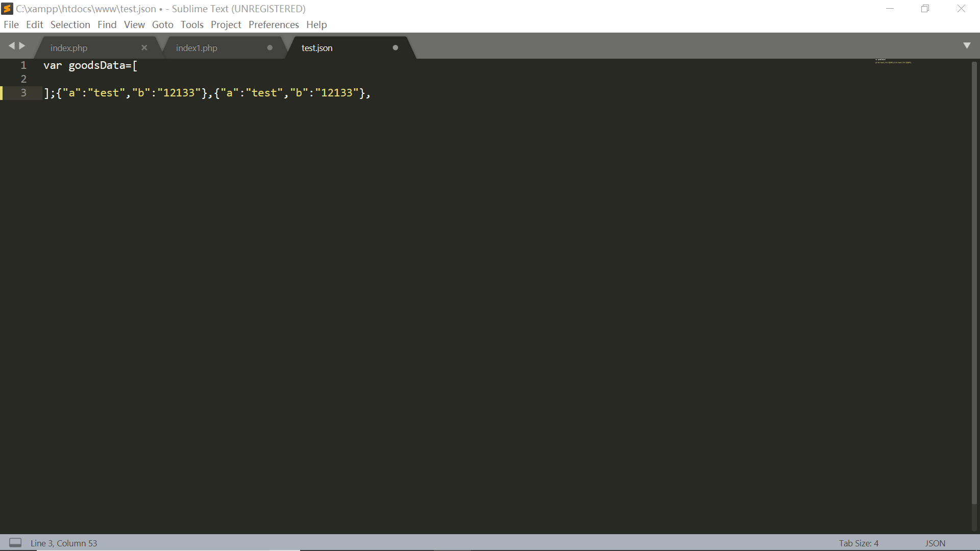
Task: Close the Sublime Text window
Action: click(961, 9)
